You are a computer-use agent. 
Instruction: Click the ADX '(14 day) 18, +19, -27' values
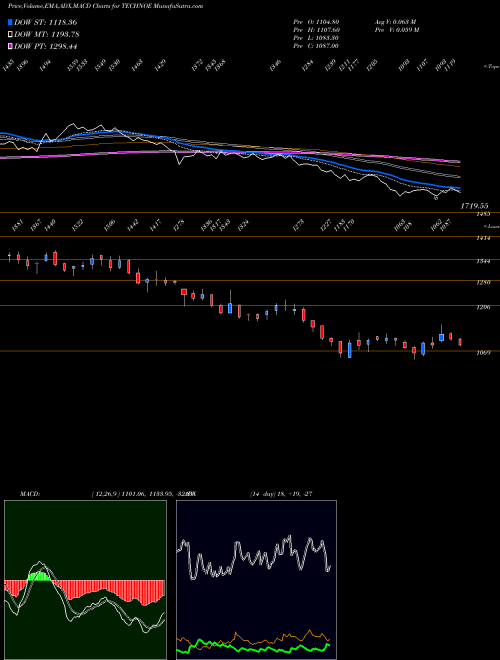tap(281, 494)
